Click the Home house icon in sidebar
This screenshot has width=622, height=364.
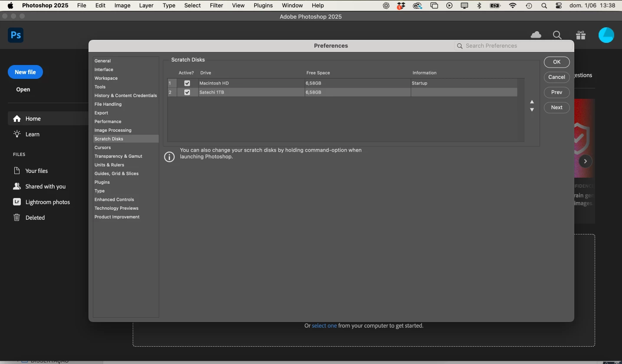pyautogui.click(x=17, y=119)
